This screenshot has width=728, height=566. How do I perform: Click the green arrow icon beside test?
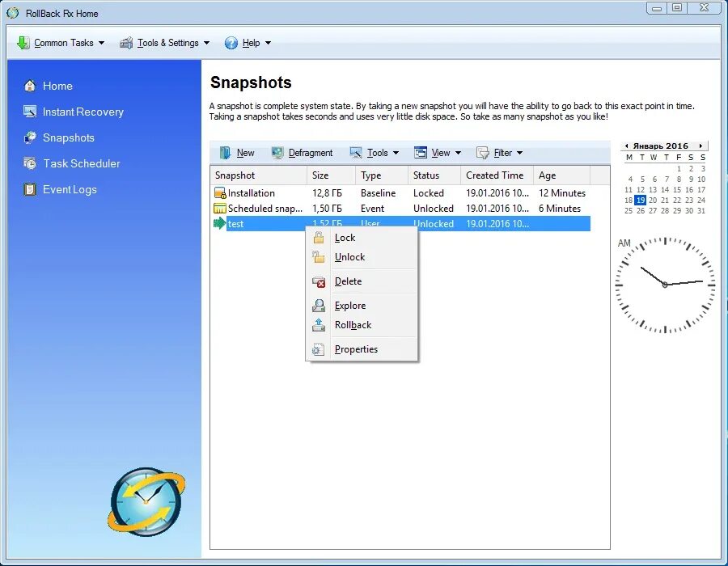219,223
